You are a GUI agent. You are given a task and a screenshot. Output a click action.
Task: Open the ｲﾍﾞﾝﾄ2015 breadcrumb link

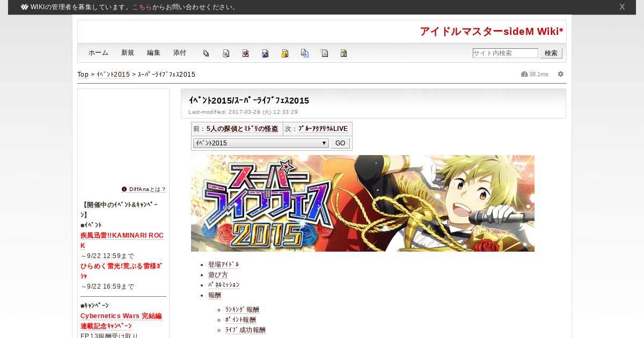(x=113, y=75)
